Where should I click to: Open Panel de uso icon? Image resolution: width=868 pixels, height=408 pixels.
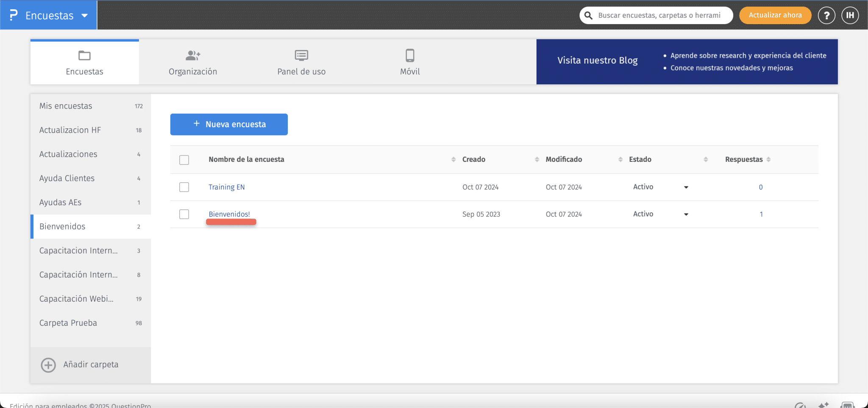pos(301,55)
